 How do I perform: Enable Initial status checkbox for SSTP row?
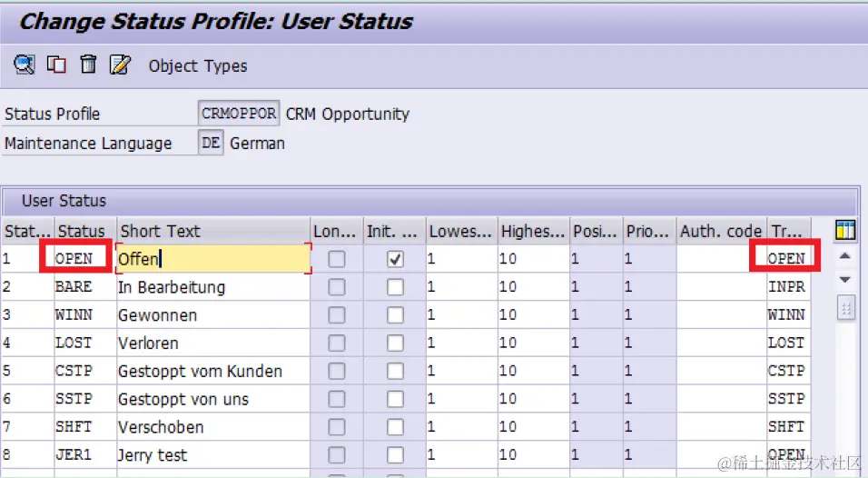click(395, 399)
